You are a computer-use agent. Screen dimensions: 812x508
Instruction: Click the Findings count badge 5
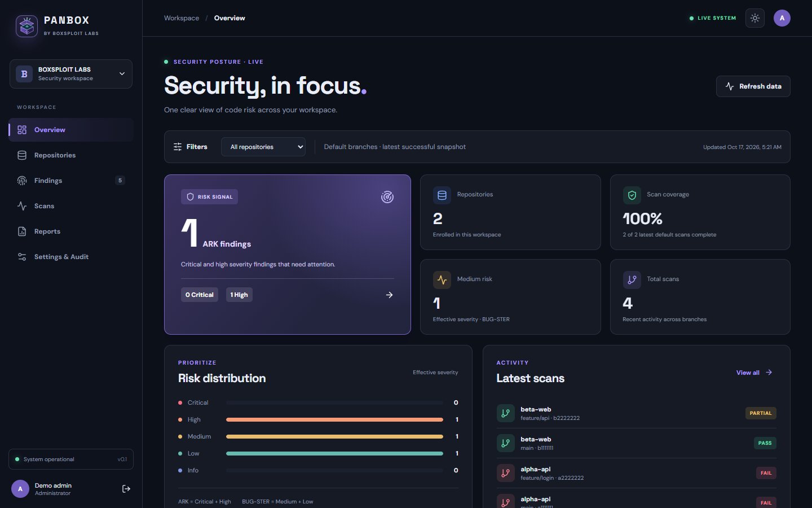click(x=120, y=181)
